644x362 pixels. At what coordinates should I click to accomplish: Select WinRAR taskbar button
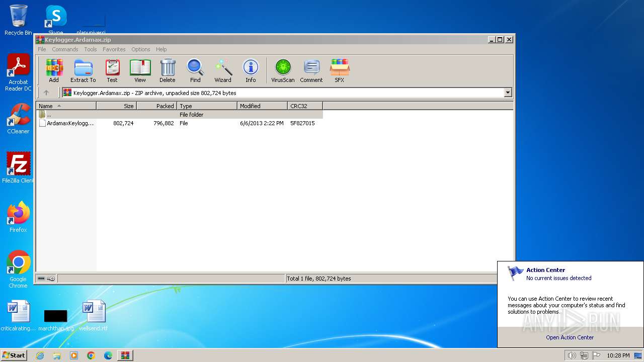point(125,355)
